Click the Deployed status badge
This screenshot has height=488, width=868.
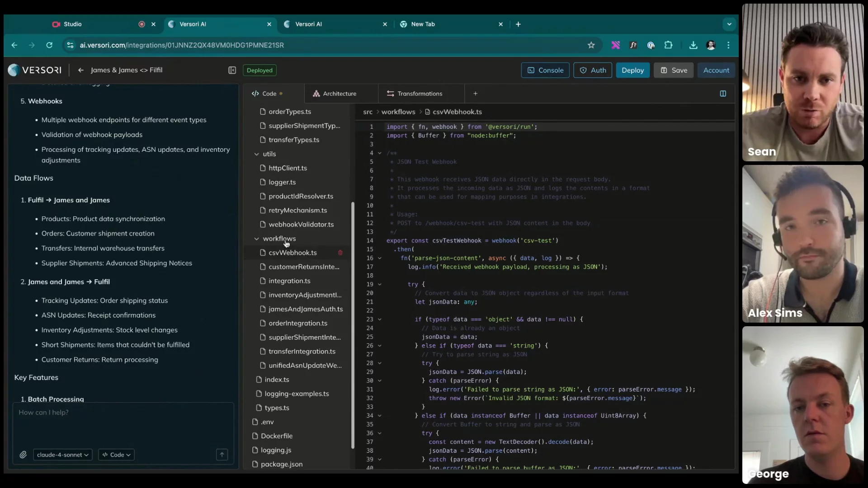pyautogui.click(x=259, y=70)
